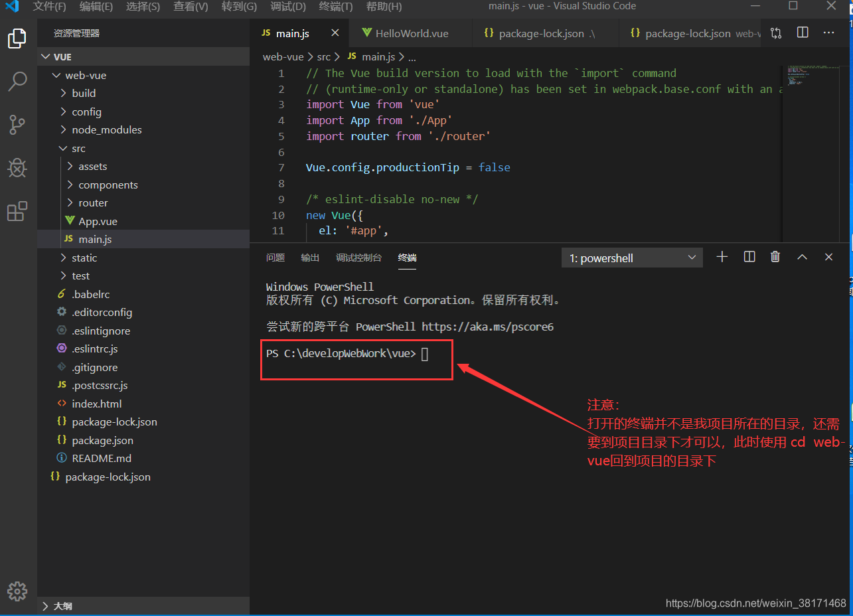Open the Search view in activity bar

[17, 82]
